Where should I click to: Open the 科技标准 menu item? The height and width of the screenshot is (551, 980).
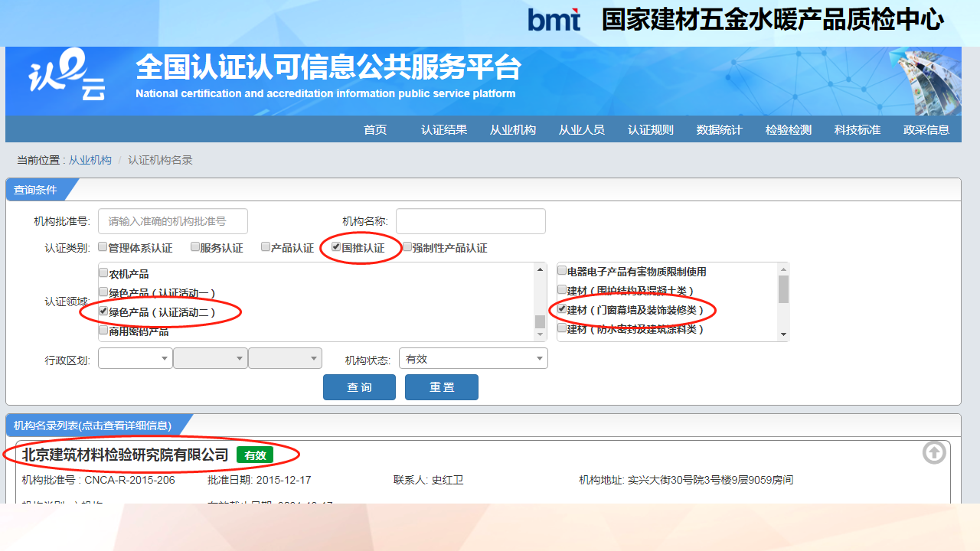click(857, 130)
